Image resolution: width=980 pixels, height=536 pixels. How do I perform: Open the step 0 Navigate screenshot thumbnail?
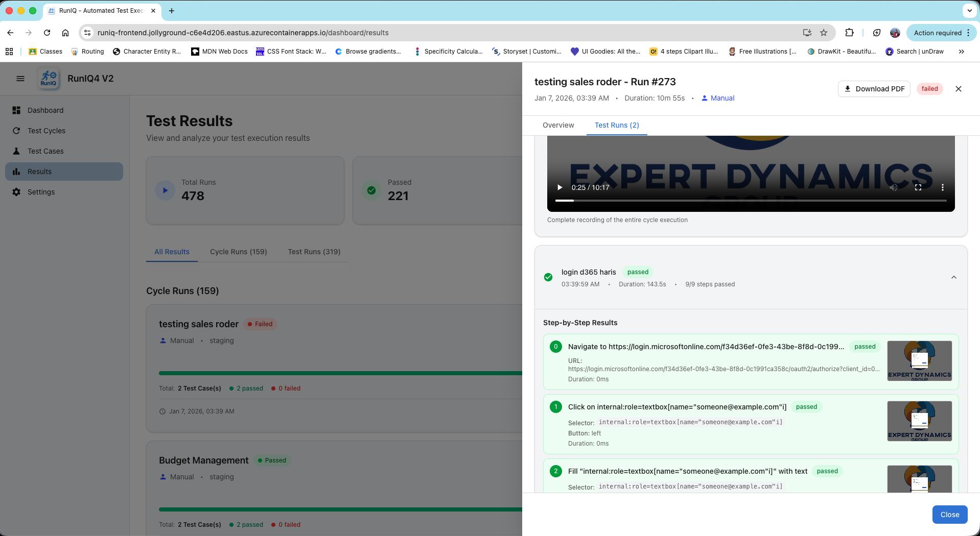point(919,361)
